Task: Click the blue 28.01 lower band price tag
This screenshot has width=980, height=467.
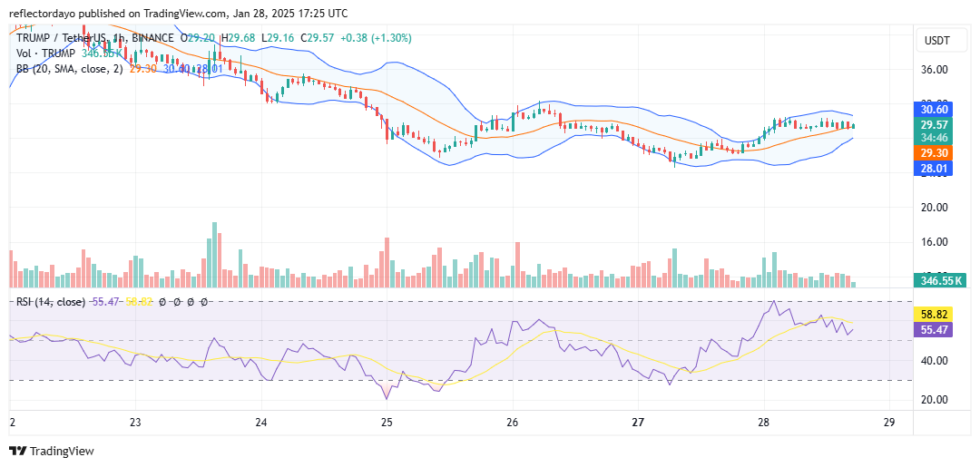Action: click(x=935, y=168)
